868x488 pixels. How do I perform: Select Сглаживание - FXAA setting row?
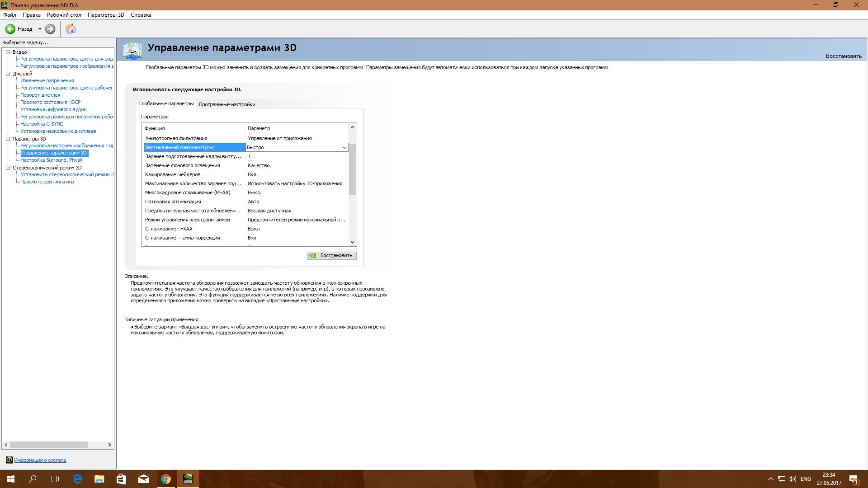pyautogui.click(x=246, y=229)
